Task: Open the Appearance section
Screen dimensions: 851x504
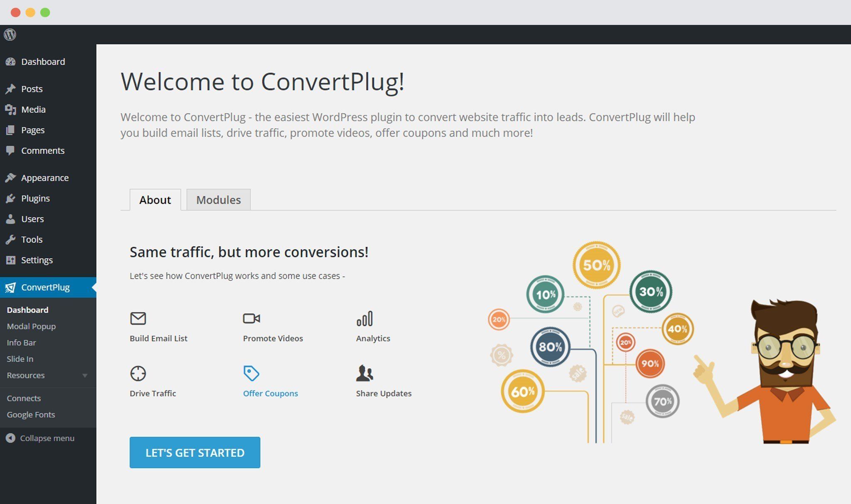Action: [x=44, y=177]
